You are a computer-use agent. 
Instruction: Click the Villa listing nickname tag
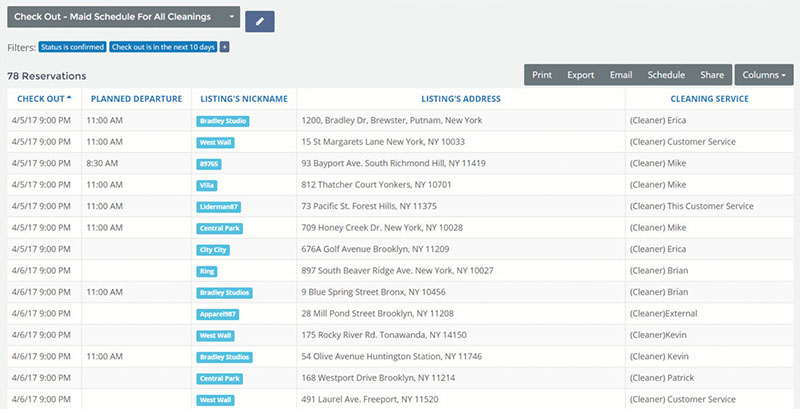point(208,185)
